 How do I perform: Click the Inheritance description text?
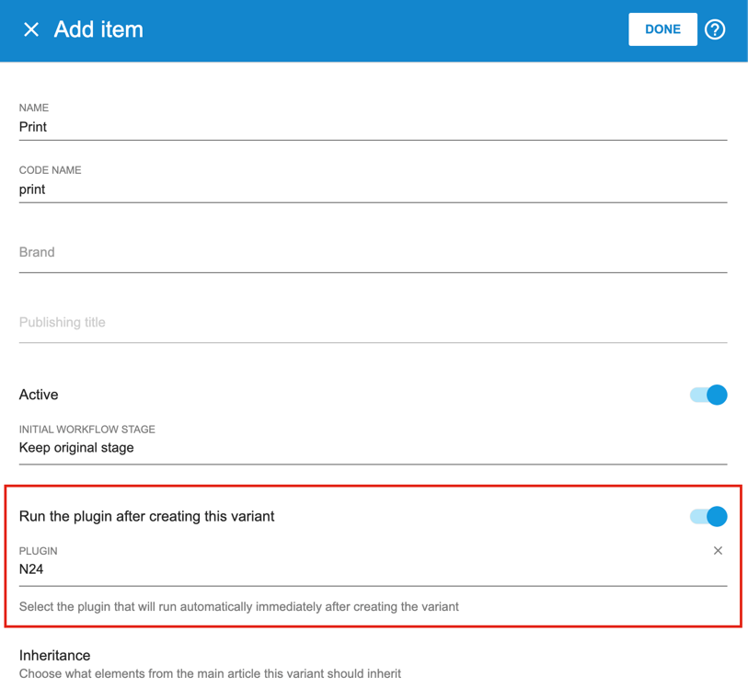tap(210, 673)
